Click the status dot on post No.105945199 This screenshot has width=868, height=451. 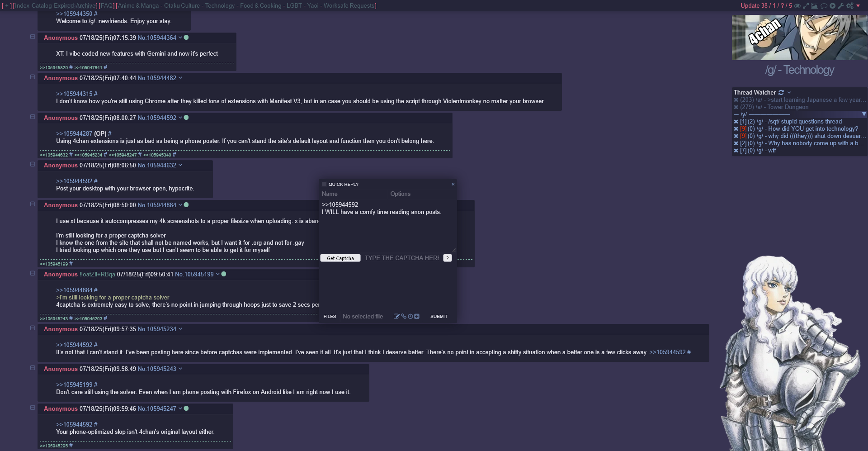tap(224, 274)
